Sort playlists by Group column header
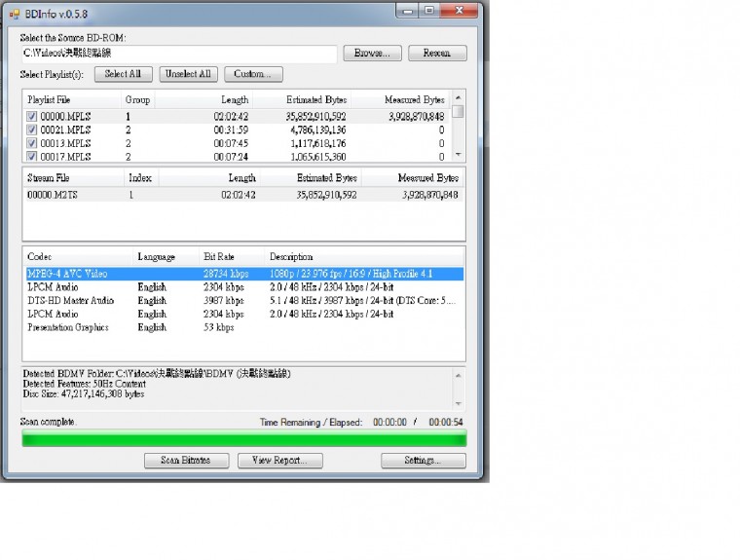 [x=138, y=99]
